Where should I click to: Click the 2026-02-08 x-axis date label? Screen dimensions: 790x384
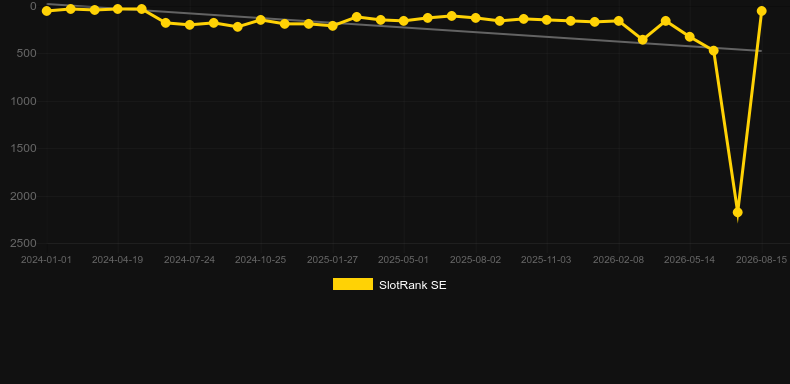[x=618, y=260]
